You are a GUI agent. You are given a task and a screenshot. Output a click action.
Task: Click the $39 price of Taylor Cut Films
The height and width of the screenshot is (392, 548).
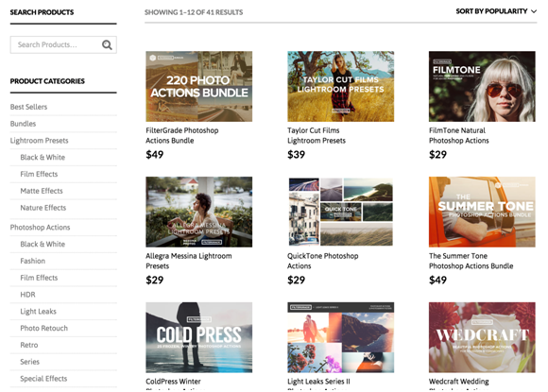point(296,154)
